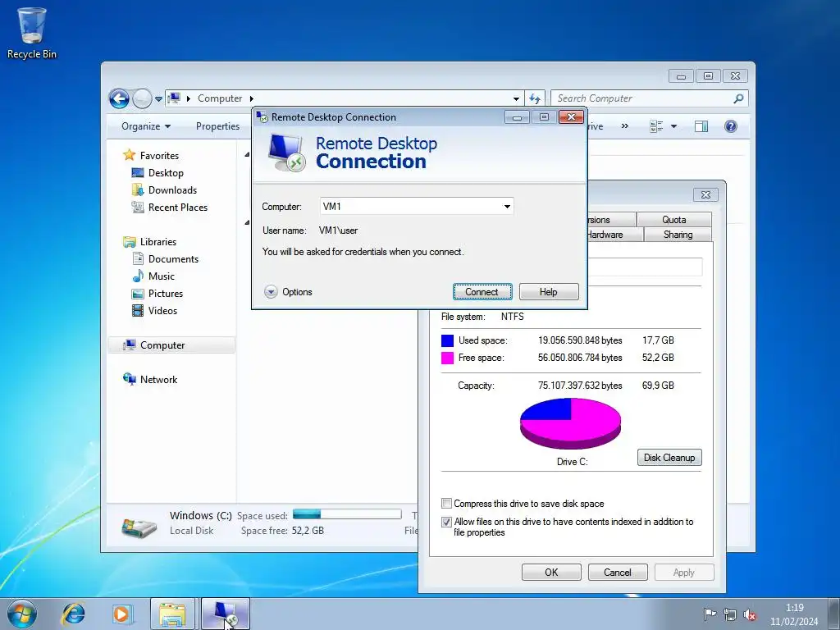Screen dimensions: 840x630
Task: Launch Windows Media Player from taskbar
Action: point(122,614)
